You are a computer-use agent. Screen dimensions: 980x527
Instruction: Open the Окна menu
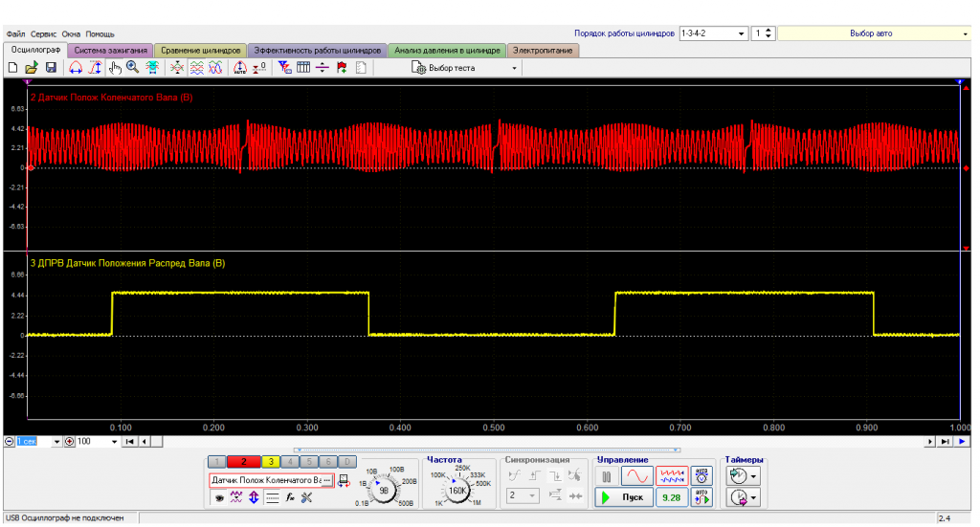(71, 33)
